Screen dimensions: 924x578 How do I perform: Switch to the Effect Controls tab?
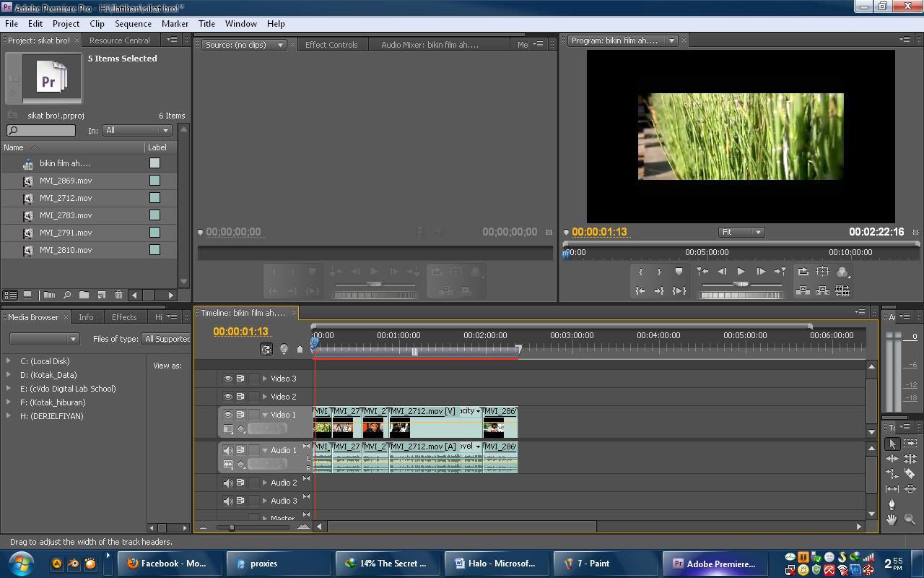click(331, 45)
